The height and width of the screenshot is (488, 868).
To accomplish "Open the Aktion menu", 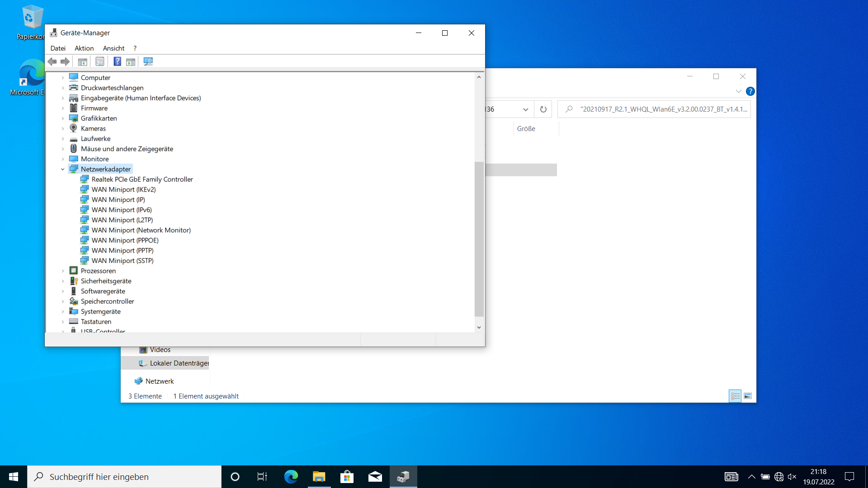I will (84, 48).
